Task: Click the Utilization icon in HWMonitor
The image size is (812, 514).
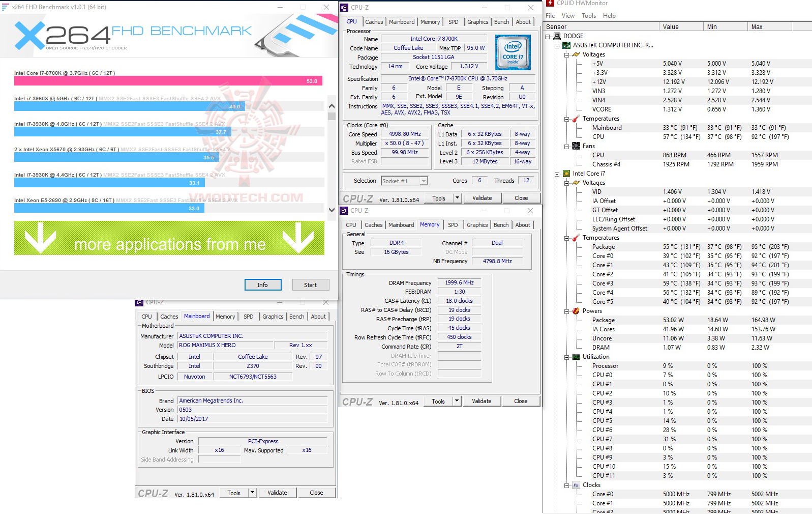Action: click(576, 357)
